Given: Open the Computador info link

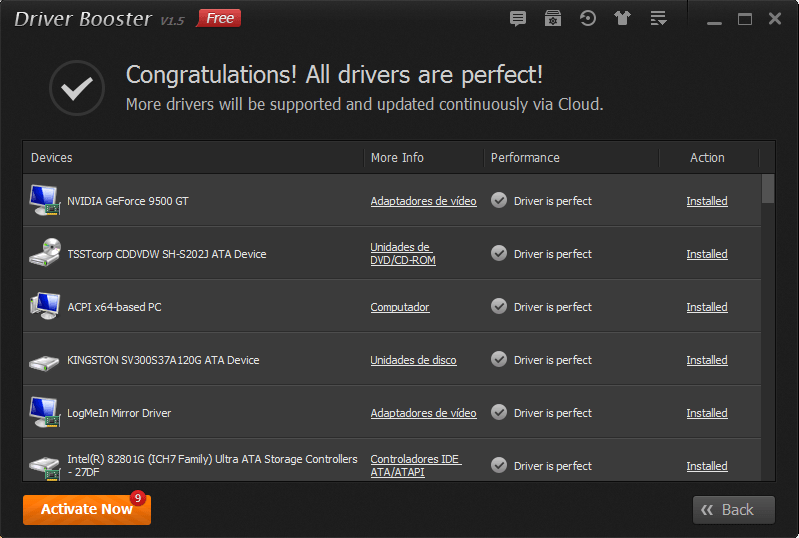Looking at the screenshot, I should tap(400, 307).
